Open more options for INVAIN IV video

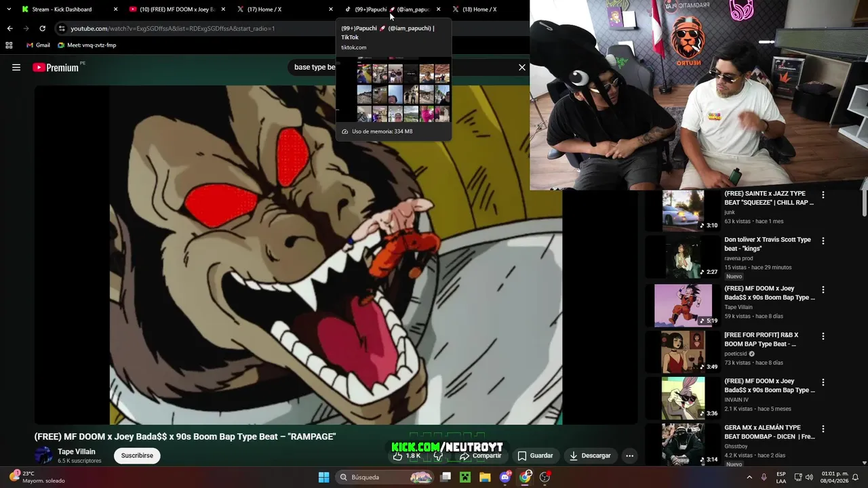point(823,382)
